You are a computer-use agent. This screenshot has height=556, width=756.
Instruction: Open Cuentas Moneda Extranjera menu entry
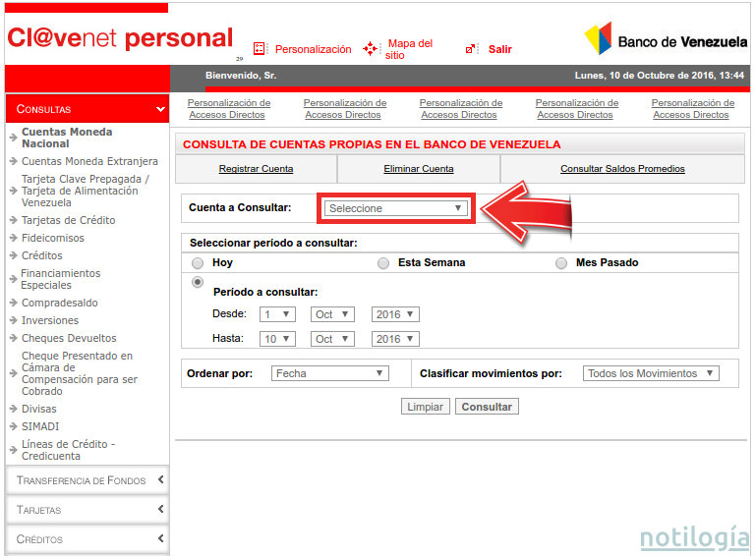coord(89,161)
